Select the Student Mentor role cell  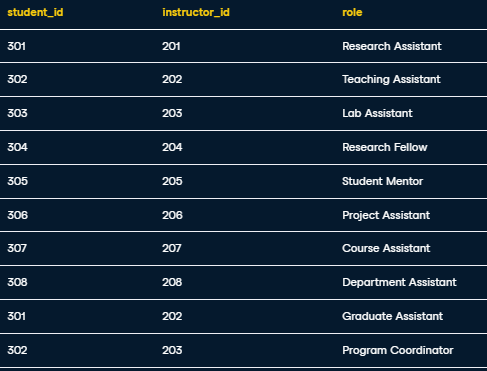click(x=382, y=181)
